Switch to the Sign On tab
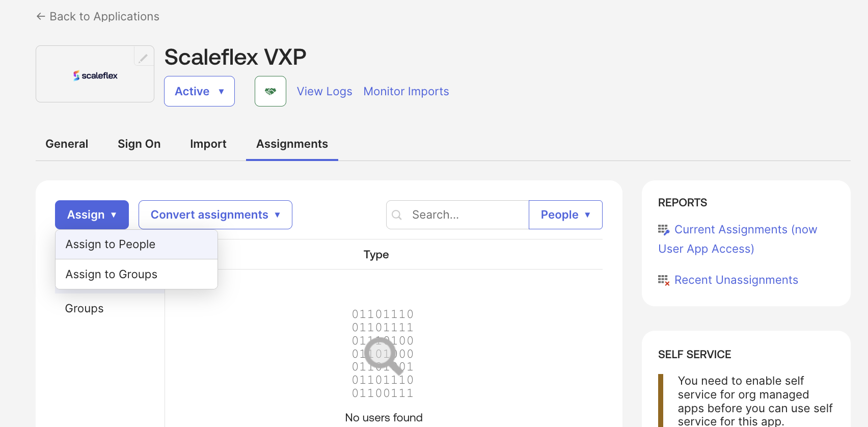868x427 pixels. (139, 144)
